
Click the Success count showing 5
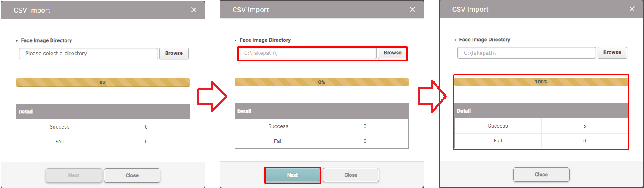[x=584, y=126]
